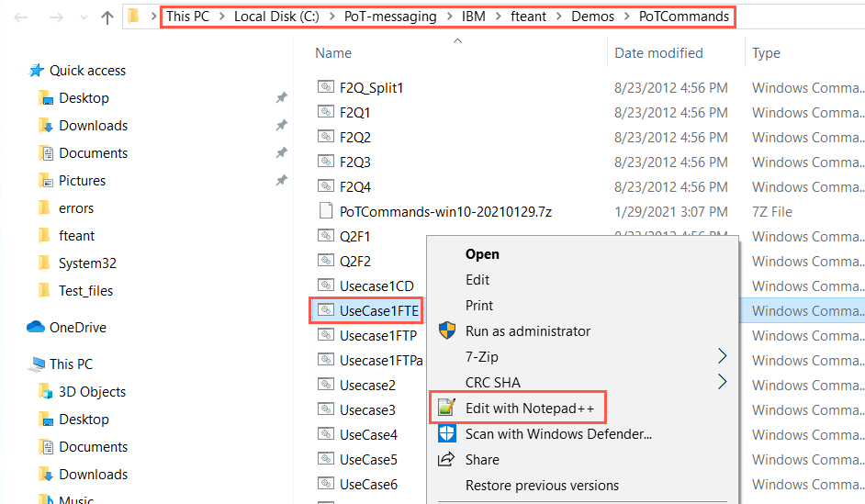Open Pictures under Quick access
The width and height of the screenshot is (865, 504).
[x=83, y=181]
